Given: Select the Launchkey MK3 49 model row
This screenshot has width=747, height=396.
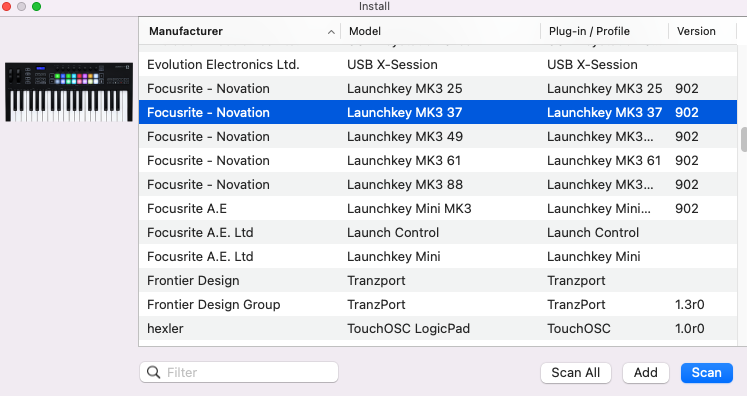Looking at the screenshot, I should click(438, 136).
